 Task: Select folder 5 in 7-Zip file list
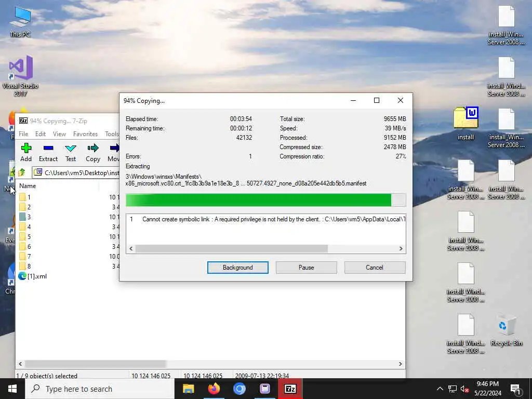pyautogui.click(x=29, y=236)
